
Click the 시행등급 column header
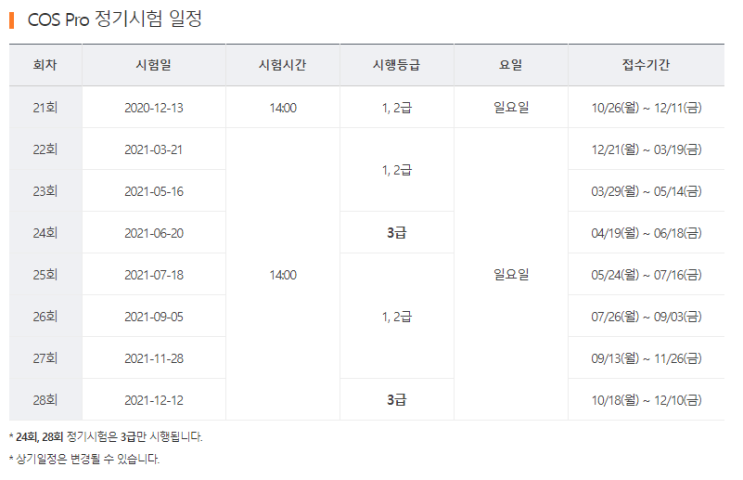[x=397, y=65]
